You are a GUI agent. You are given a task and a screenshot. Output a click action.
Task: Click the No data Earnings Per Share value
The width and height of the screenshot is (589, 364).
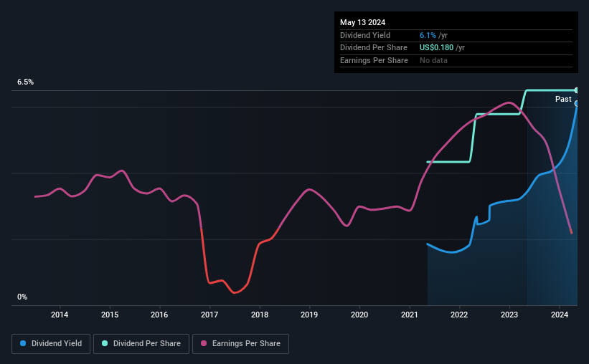[x=433, y=60]
